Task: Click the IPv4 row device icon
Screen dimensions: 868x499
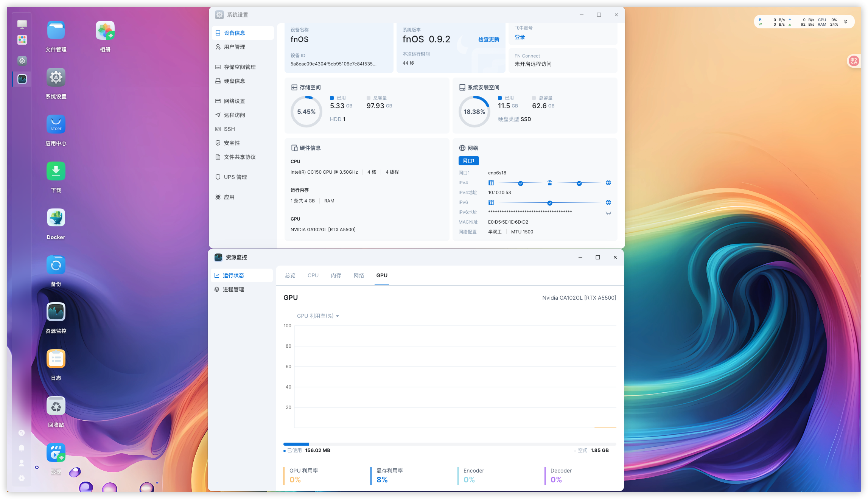Action: (x=491, y=183)
